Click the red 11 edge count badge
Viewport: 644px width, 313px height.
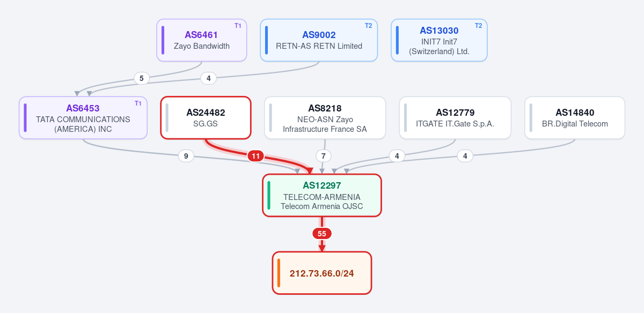(x=256, y=156)
